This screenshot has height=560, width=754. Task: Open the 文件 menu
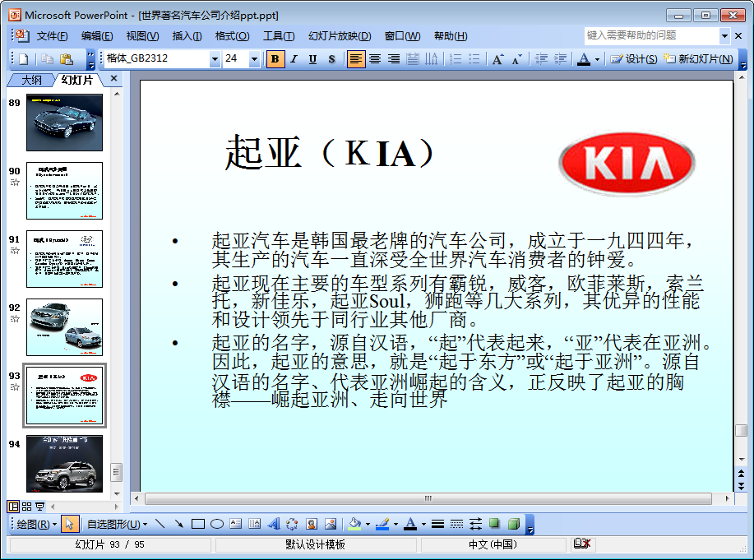tap(52, 36)
